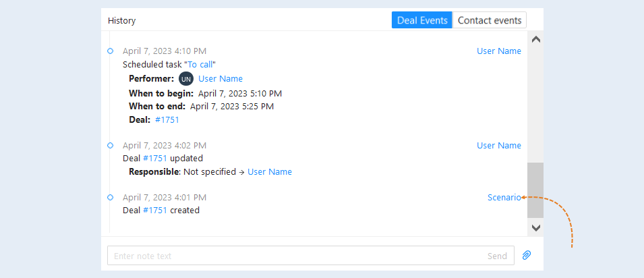
Task: Click the scroll down arrow
Action: tap(535, 227)
